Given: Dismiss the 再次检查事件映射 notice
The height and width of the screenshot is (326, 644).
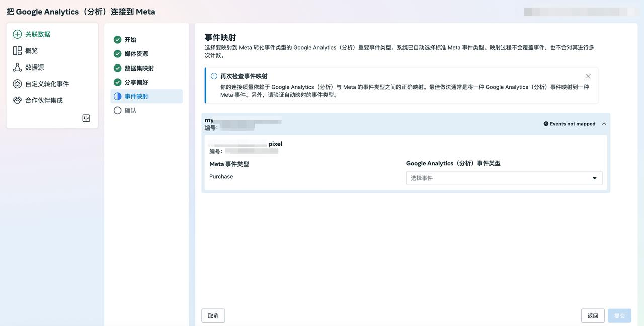Looking at the screenshot, I should tap(588, 76).
